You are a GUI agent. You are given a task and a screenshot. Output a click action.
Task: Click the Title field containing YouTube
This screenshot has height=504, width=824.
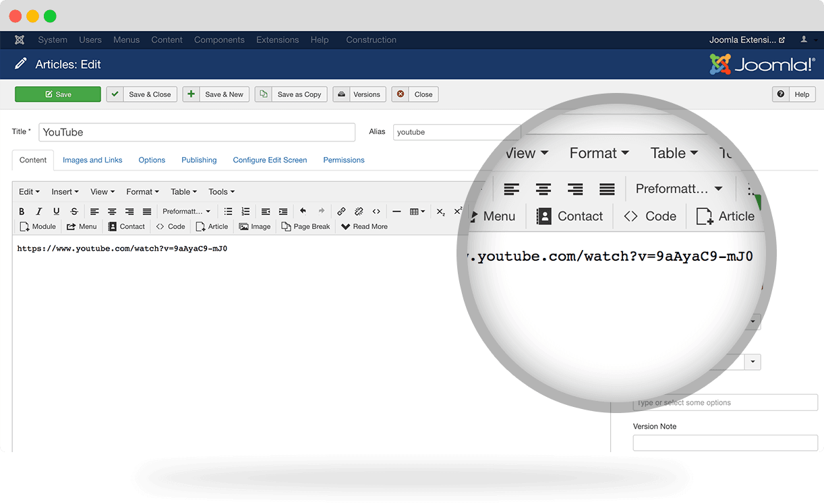tap(197, 132)
